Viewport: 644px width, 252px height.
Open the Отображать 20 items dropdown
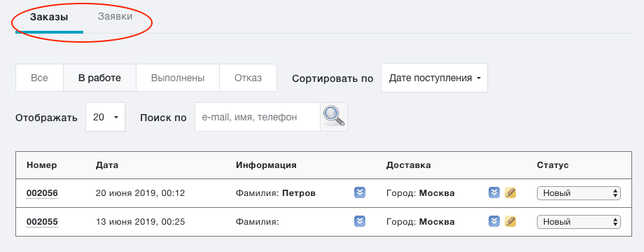pyautogui.click(x=106, y=117)
